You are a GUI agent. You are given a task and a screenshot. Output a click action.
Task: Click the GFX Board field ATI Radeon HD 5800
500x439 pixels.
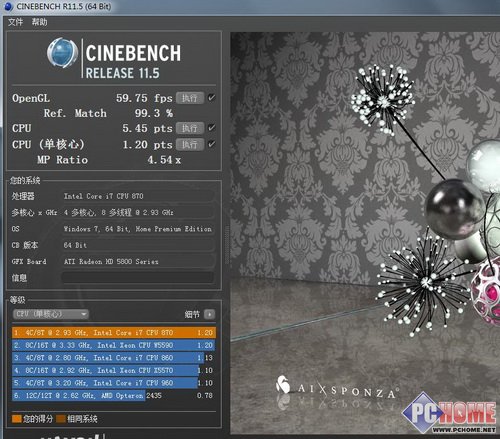138,261
